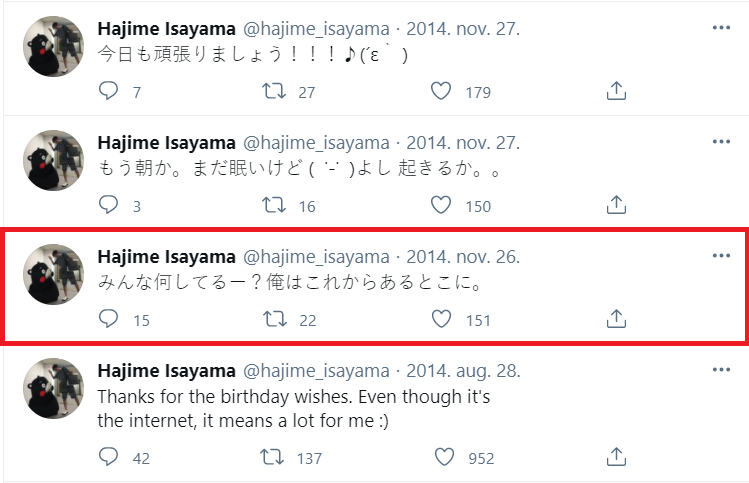
Task: Like the tweet with 179 likes
Action: coord(441,92)
